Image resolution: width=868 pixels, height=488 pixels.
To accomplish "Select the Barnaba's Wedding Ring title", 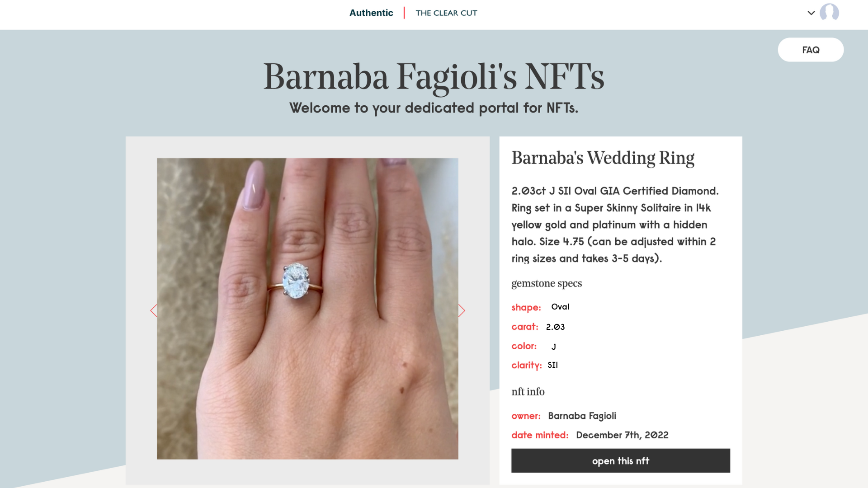I will coord(603,158).
